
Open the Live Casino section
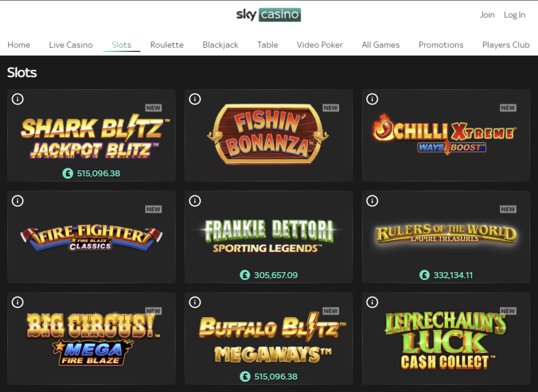pos(71,45)
